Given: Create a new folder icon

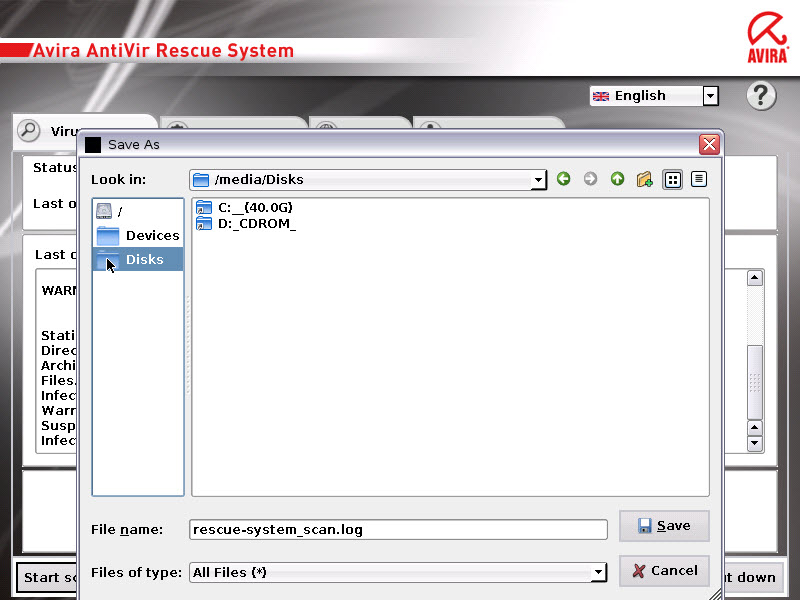Looking at the screenshot, I should (644, 179).
